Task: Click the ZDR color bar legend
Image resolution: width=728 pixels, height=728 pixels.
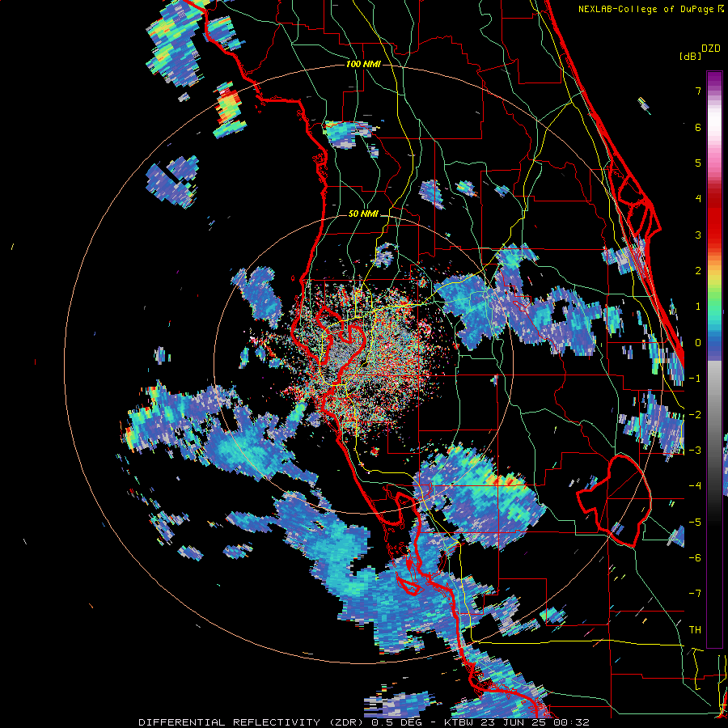Action: point(714,359)
